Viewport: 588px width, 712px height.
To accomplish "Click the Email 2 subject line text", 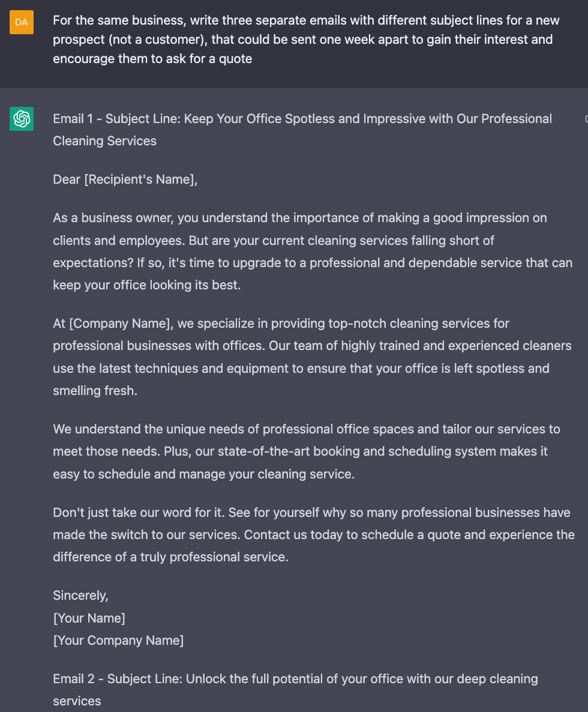I will (x=295, y=679).
